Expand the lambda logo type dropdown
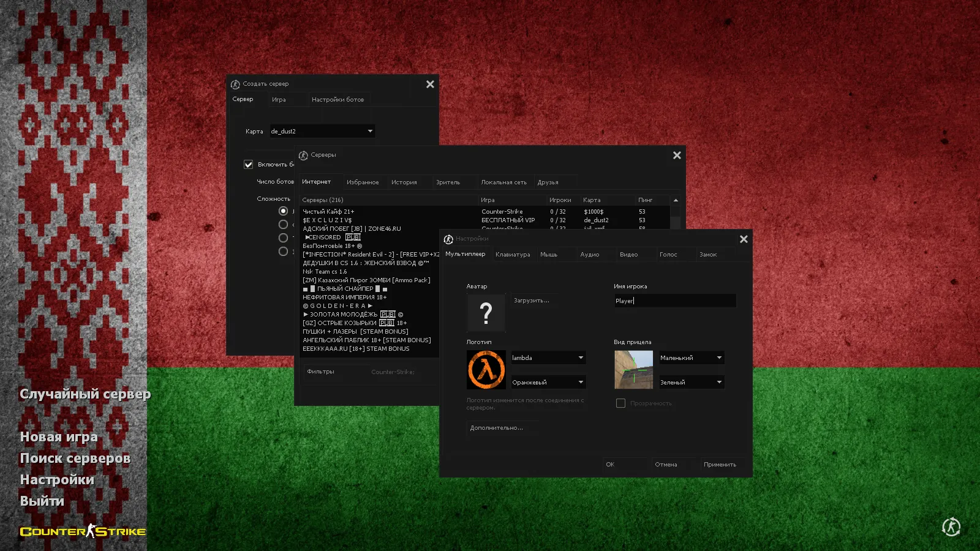Viewport: 980px width, 551px height. tap(548, 358)
